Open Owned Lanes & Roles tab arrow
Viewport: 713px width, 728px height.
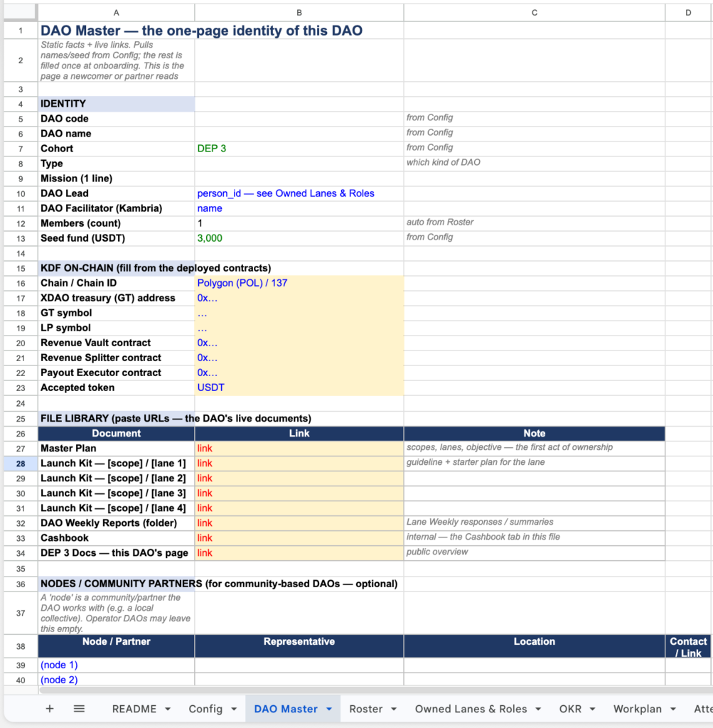tap(538, 709)
